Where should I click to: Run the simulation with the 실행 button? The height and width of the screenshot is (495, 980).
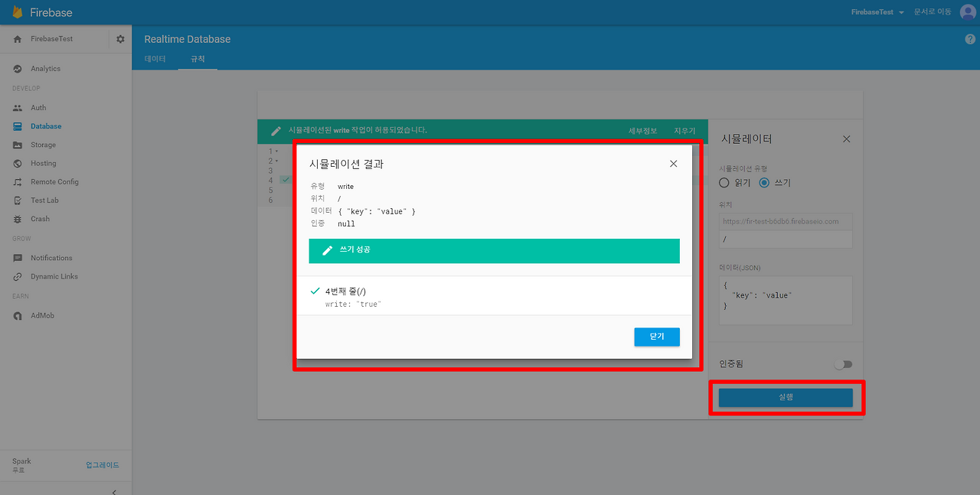(x=785, y=397)
